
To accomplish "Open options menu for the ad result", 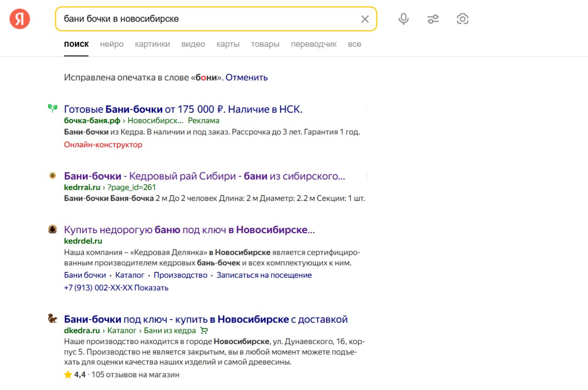I will (x=367, y=109).
